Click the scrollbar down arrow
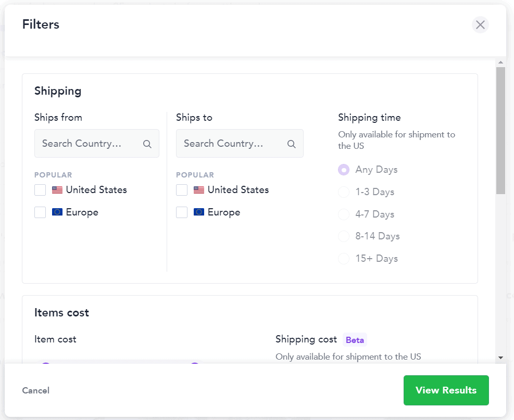This screenshot has height=420, width=514. pos(500,358)
